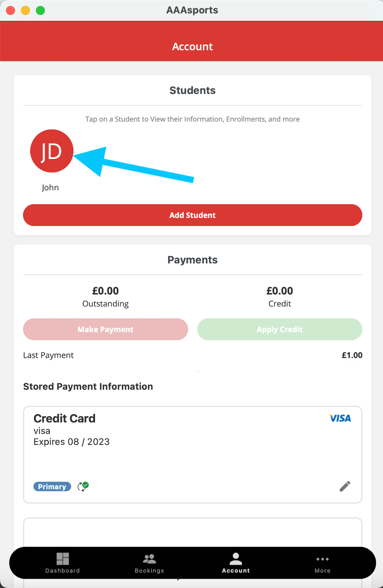Click the Make Payment button

[x=105, y=329]
